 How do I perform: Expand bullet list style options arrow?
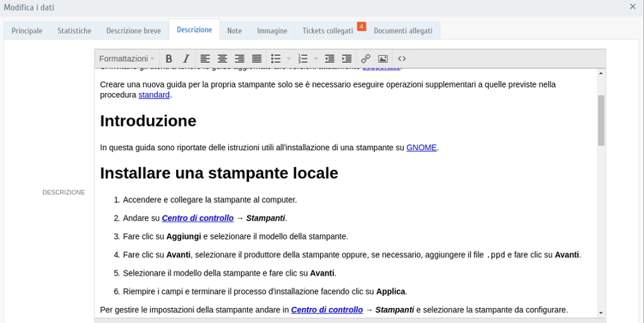click(288, 58)
